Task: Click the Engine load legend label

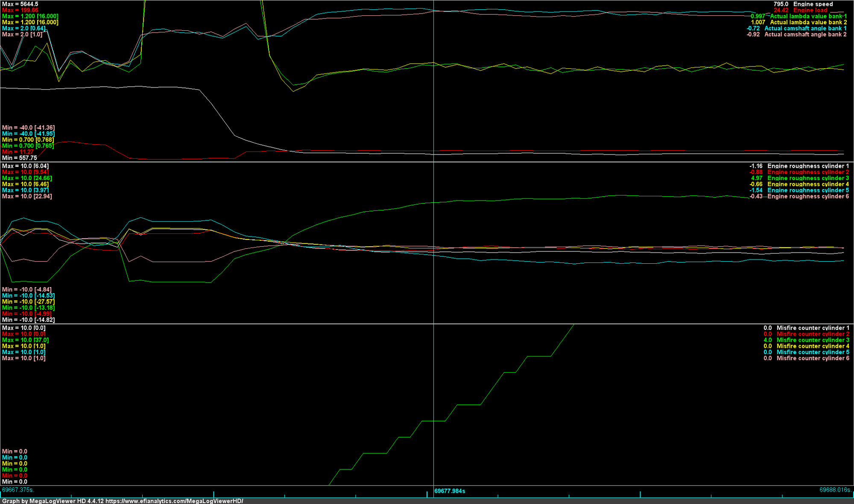Action: (x=810, y=10)
